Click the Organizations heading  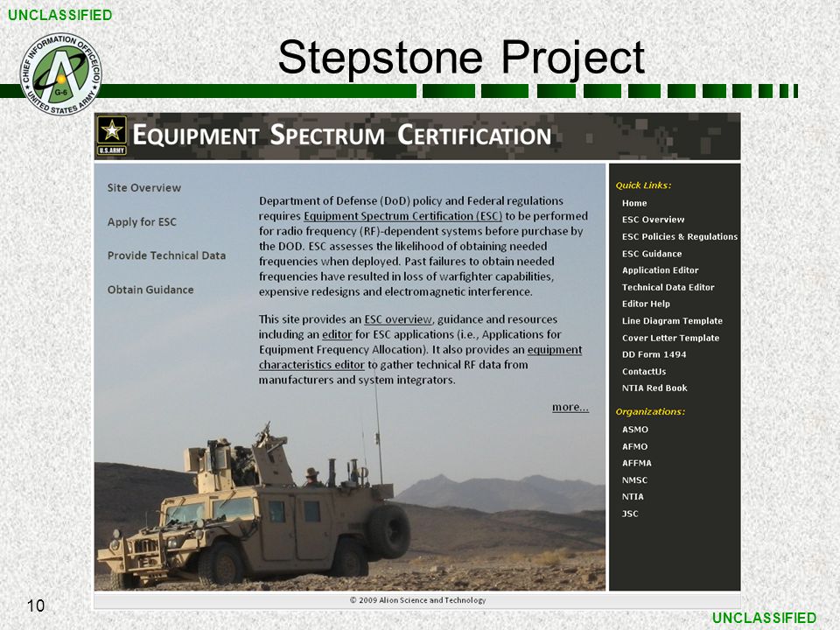point(650,412)
